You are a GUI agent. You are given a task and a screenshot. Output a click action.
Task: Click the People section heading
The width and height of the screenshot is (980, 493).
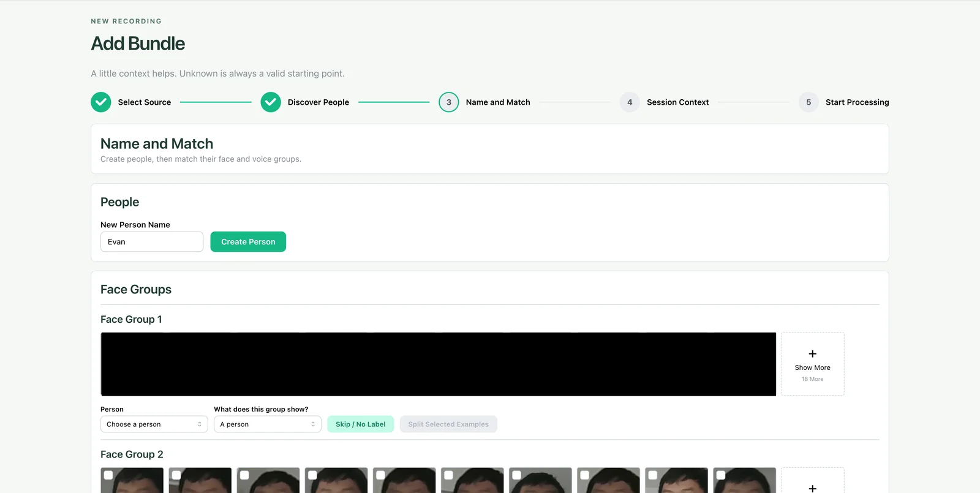pyautogui.click(x=120, y=202)
